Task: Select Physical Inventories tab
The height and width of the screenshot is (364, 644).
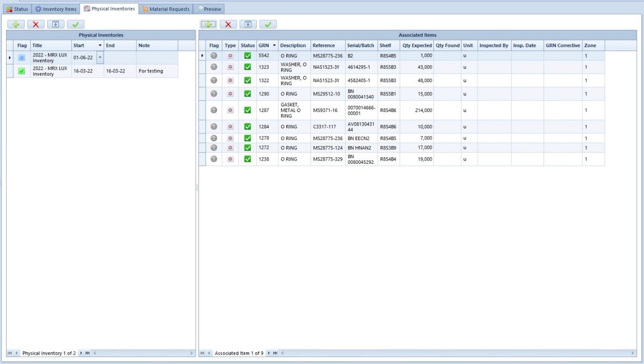Action: coord(109,8)
